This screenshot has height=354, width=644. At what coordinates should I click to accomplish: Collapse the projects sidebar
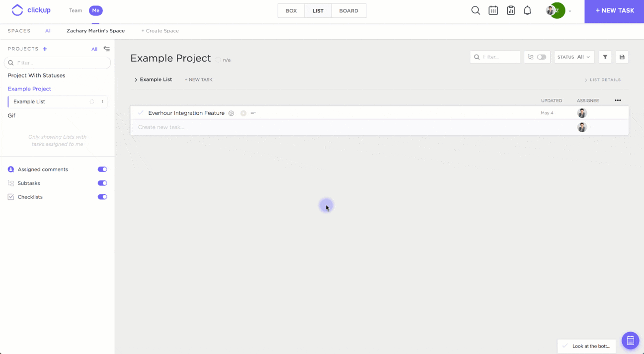click(106, 49)
